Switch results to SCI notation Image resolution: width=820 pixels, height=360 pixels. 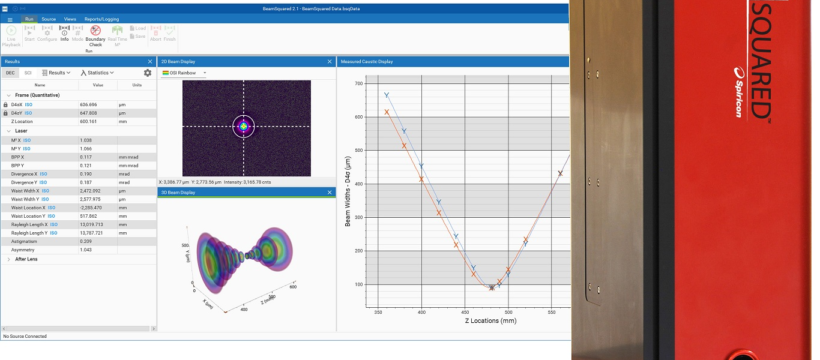tap(28, 73)
